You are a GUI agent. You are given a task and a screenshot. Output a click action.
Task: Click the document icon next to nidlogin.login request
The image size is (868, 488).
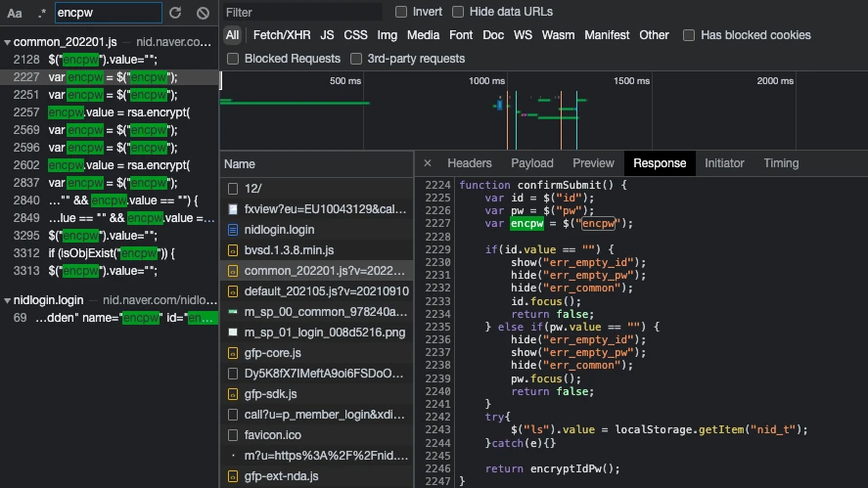pos(233,230)
